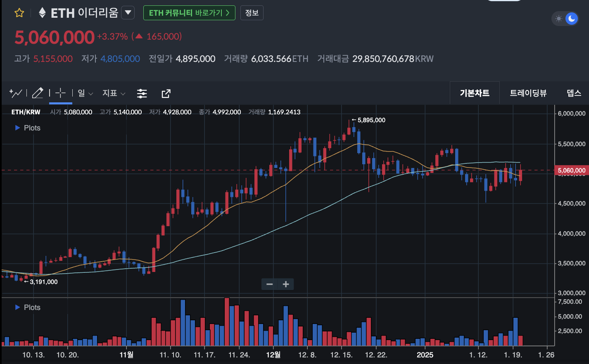Click the Ethereum diamond logo icon

pos(42,13)
